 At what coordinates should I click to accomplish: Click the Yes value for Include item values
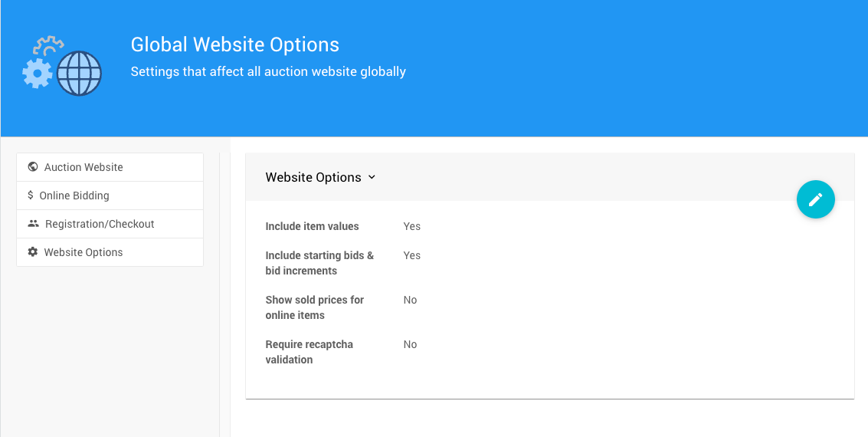pos(412,226)
